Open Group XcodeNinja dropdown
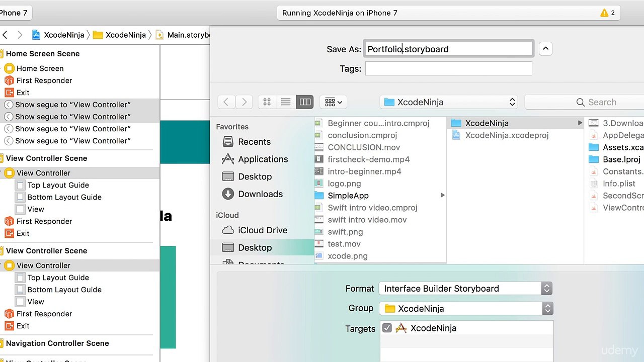Viewport: 644px width, 362px height. (x=465, y=309)
